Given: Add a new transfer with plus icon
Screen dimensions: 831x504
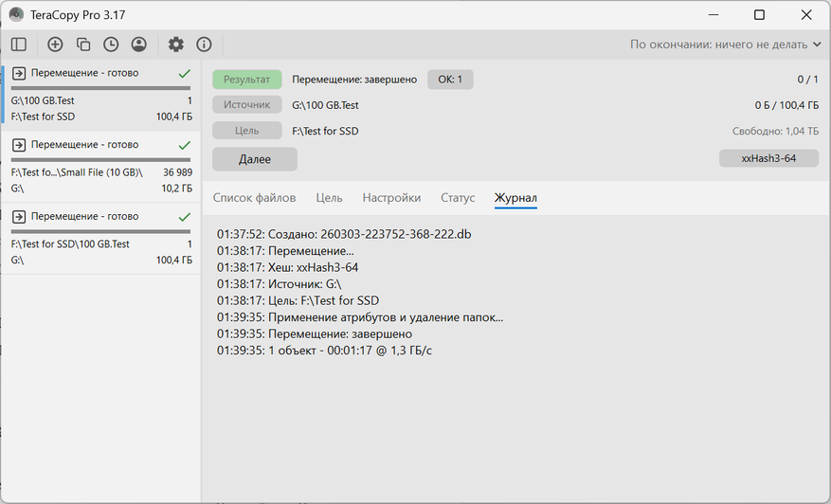Looking at the screenshot, I should tap(55, 45).
